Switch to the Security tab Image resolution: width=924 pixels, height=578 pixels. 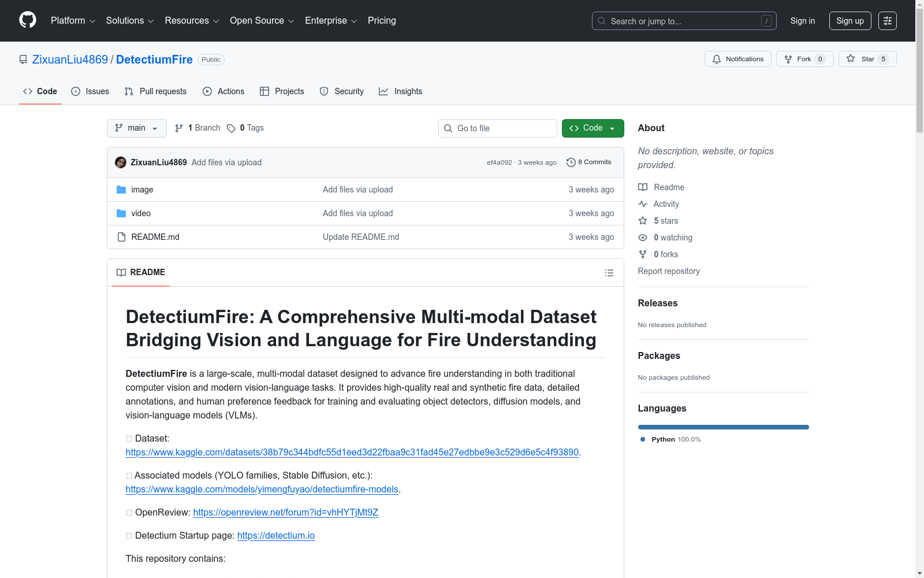342,91
